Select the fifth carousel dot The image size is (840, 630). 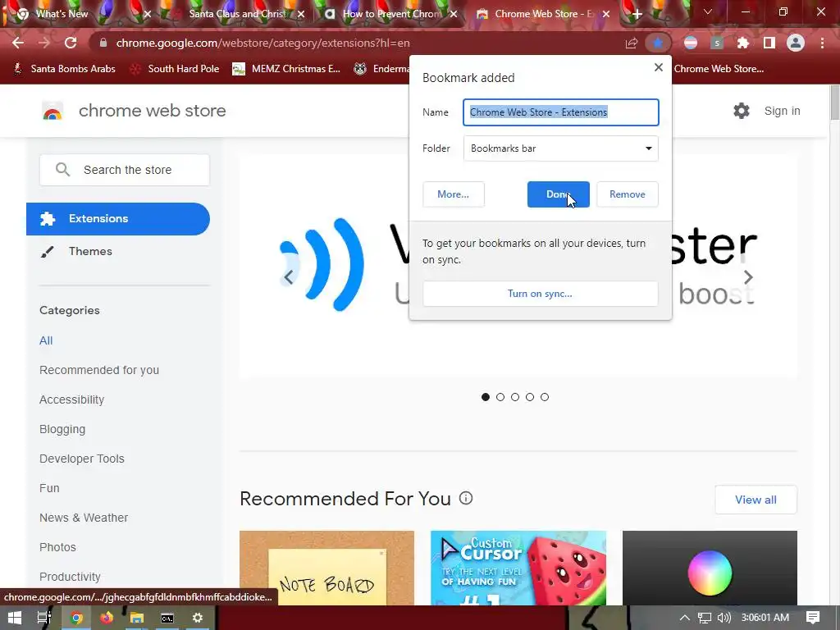545,397
